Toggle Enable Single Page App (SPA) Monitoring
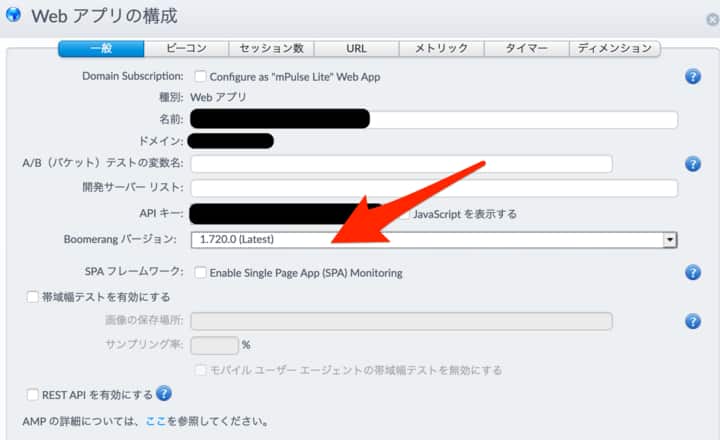This screenshot has height=440, width=720. pos(200,272)
